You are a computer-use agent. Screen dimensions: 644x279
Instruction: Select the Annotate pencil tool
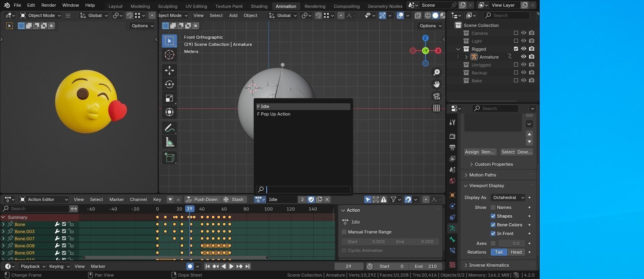[169, 128]
